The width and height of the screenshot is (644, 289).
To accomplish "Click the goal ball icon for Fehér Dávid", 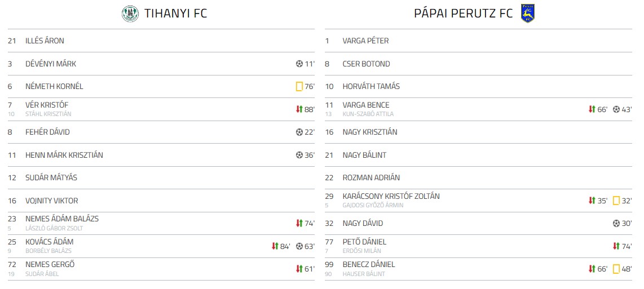I will coord(299,132).
